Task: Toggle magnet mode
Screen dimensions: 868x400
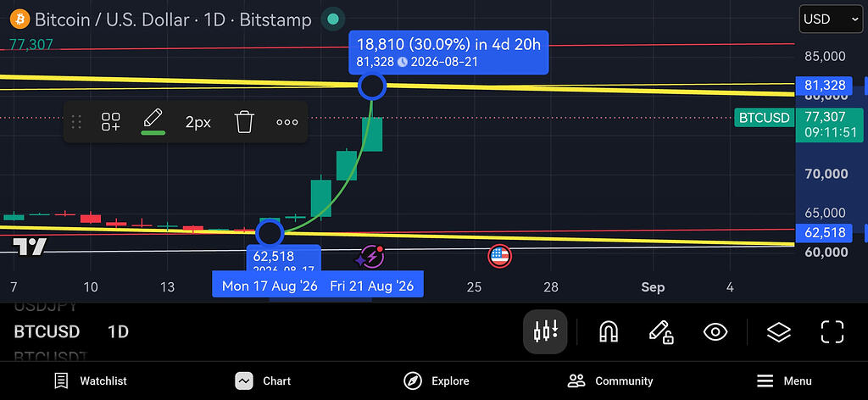Action: click(x=609, y=332)
